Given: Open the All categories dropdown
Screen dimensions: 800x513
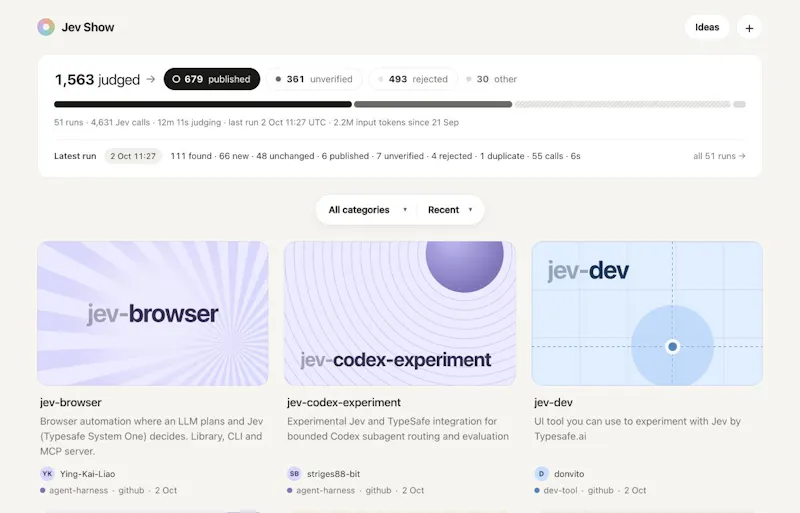Looking at the screenshot, I should 367,210.
